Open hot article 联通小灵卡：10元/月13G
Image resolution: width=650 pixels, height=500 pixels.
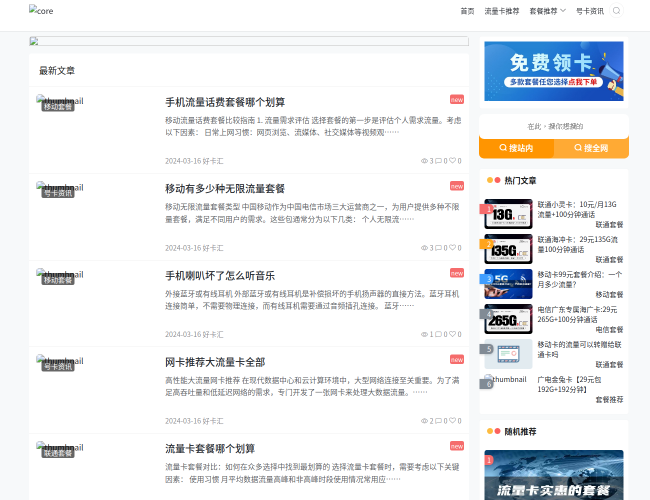577,209
